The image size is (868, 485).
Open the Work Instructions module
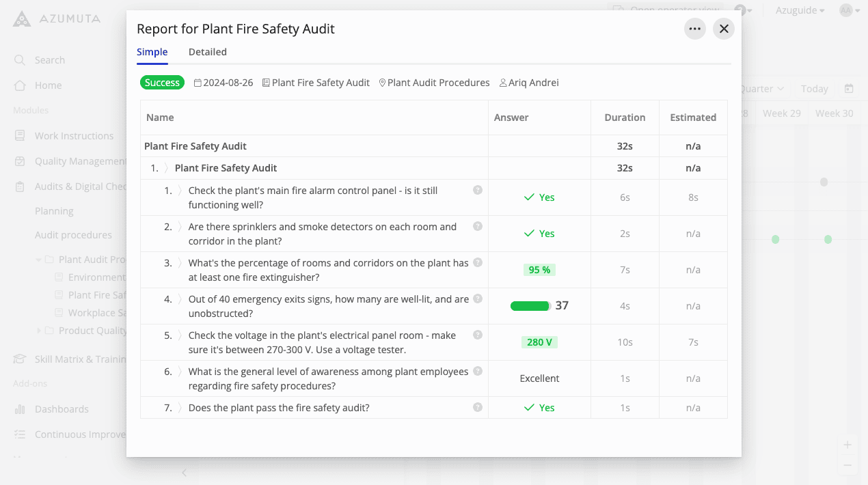pos(74,135)
